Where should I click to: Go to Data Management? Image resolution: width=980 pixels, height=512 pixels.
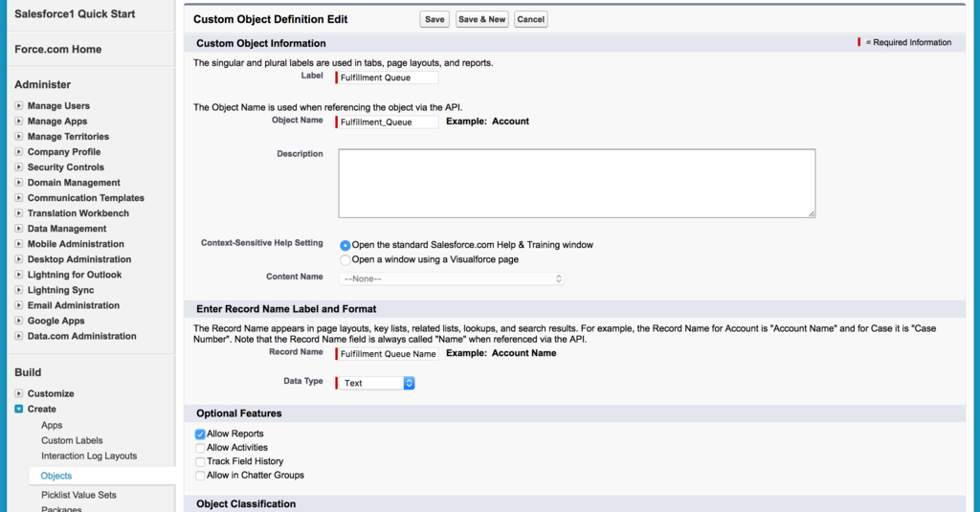pos(67,228)
